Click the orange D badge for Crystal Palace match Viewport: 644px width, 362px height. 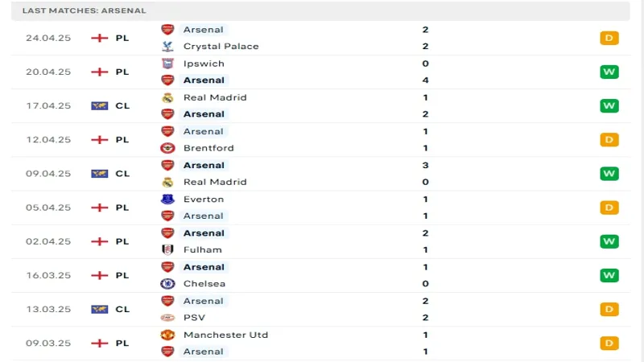[609, 38]
